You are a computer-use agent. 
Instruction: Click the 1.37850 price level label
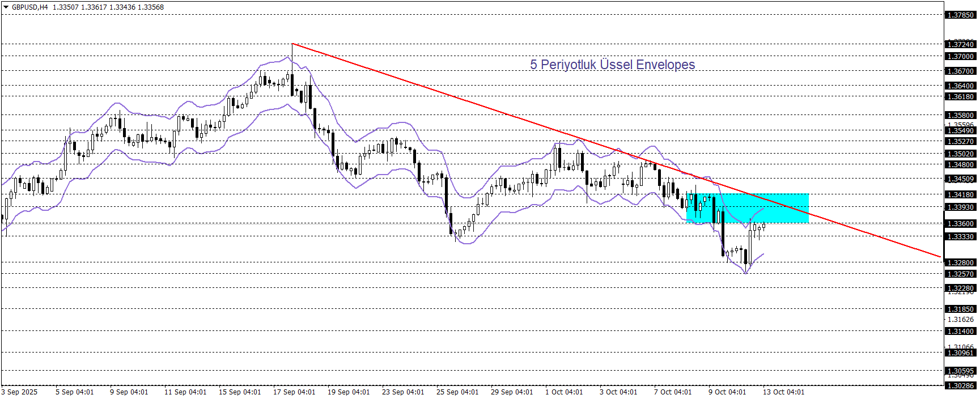pyautogui.click(x=960, y=15)
